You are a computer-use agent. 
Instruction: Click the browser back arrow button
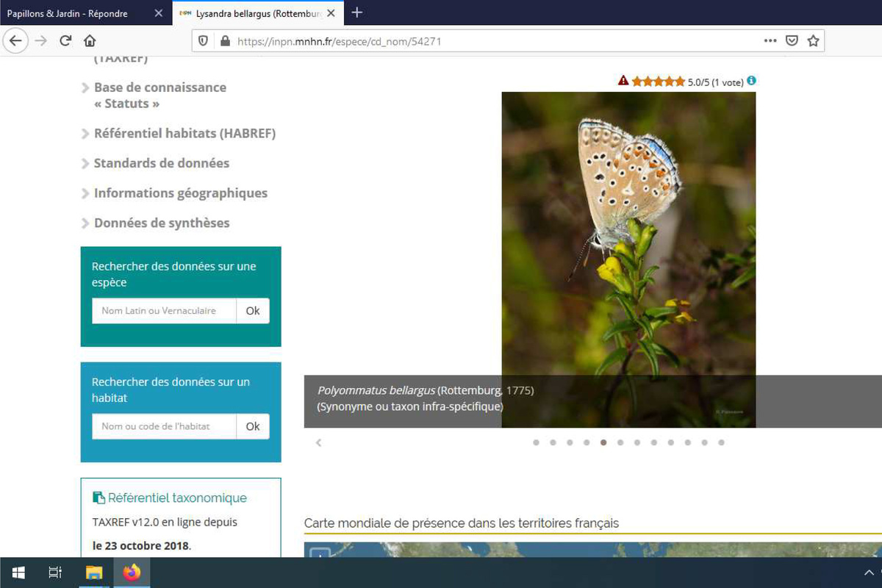coord(15,41)
